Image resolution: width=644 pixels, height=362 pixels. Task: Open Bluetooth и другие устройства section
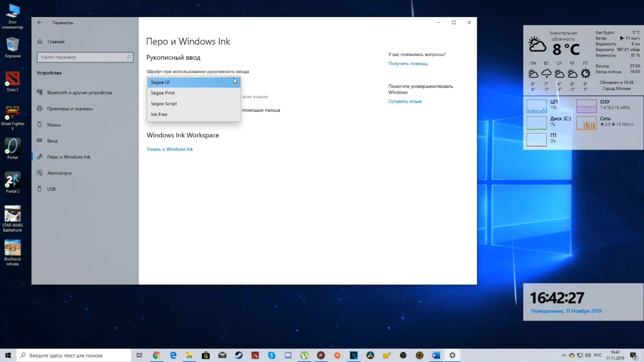pos(79,93)
